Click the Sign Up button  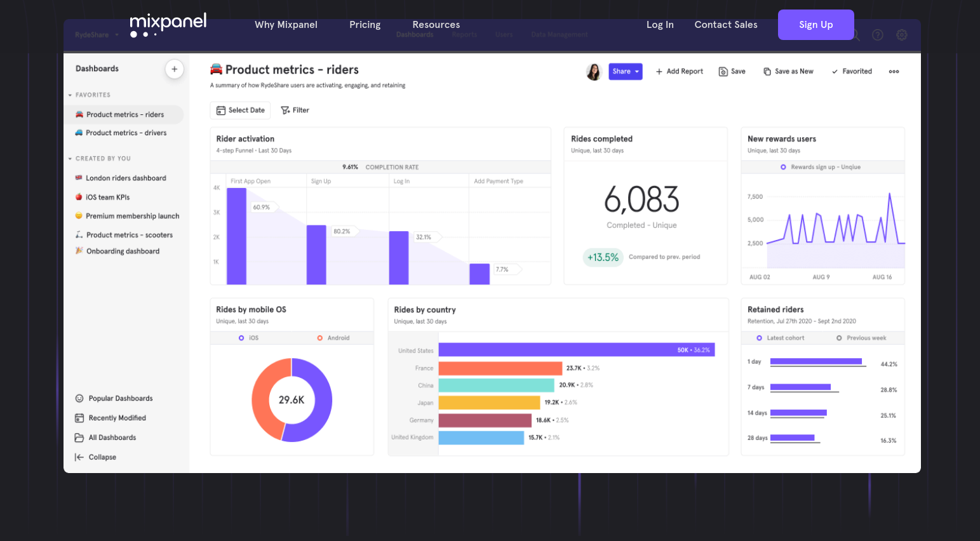pos(816,25)
